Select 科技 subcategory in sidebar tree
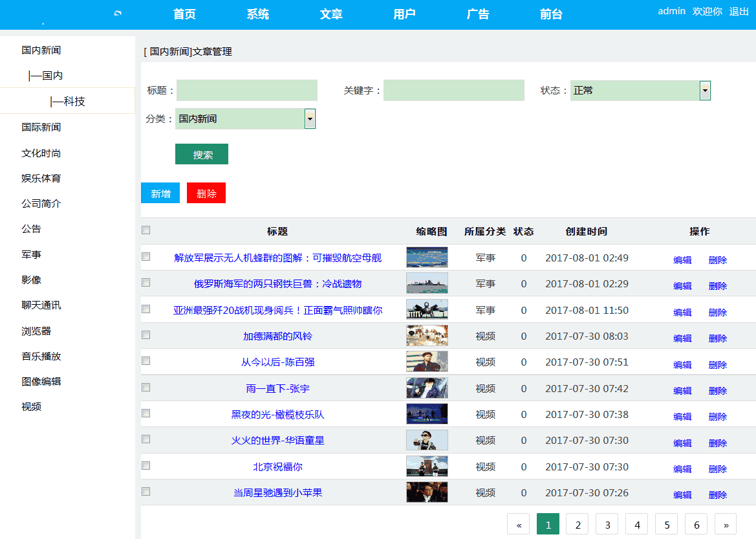The height and width of the screenshot is (539, 756). 68,101
